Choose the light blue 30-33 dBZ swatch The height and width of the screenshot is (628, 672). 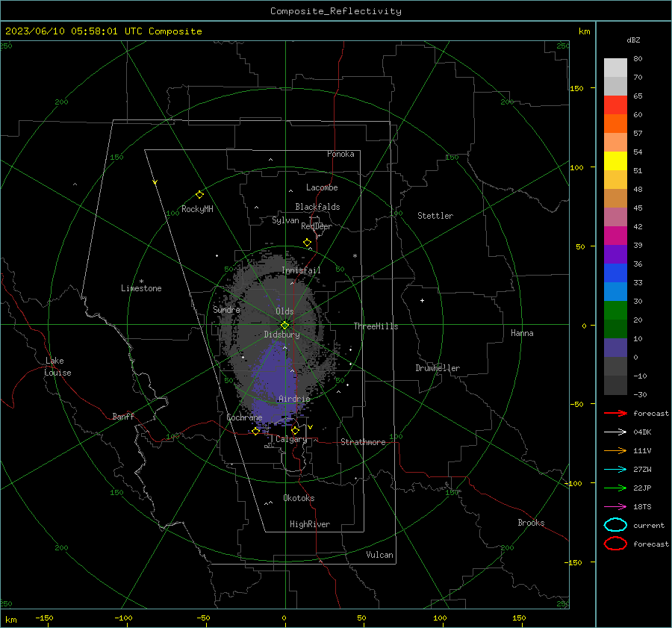coord(615,292)
